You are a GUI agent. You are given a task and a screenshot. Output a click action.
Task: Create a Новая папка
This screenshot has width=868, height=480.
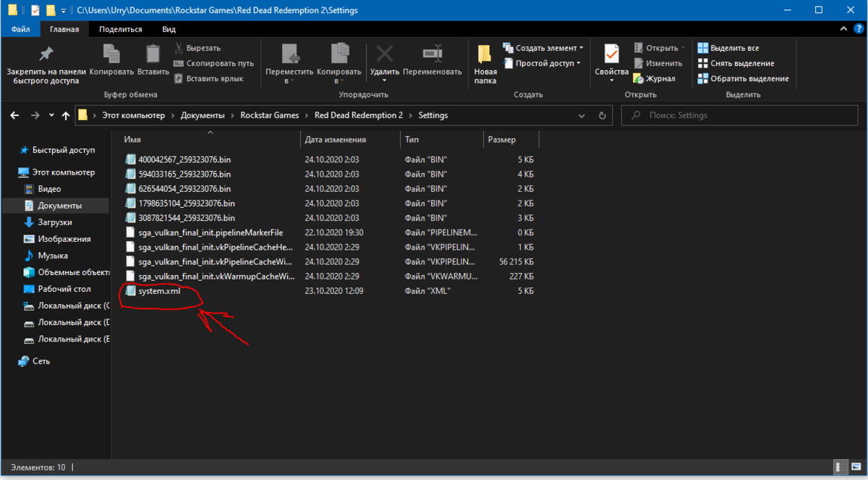pos(485,64)
